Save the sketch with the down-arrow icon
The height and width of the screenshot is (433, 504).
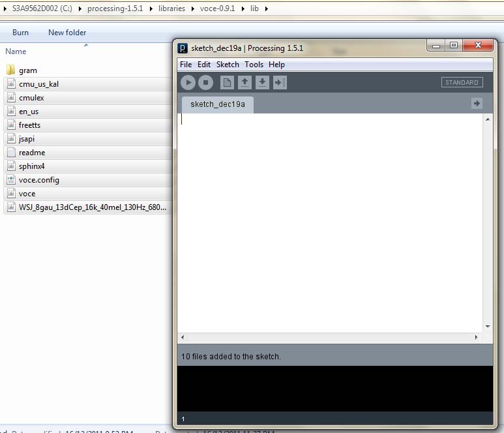(x=262, y=83)
